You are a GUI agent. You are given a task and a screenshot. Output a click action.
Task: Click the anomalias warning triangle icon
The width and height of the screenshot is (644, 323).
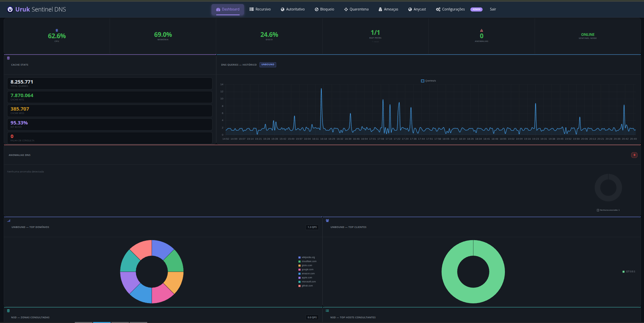[482, 30]
